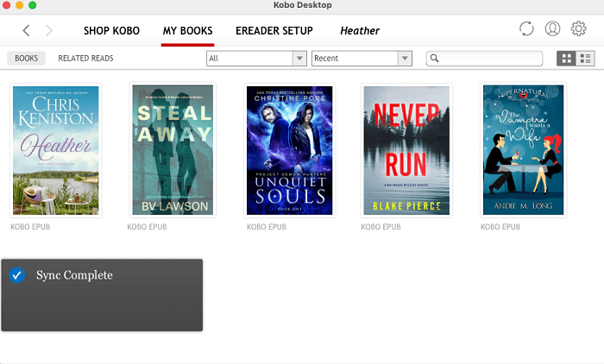Open settings via the gear icon
Image resolution: width=604 pixels, height=364 pixels.
578,28
